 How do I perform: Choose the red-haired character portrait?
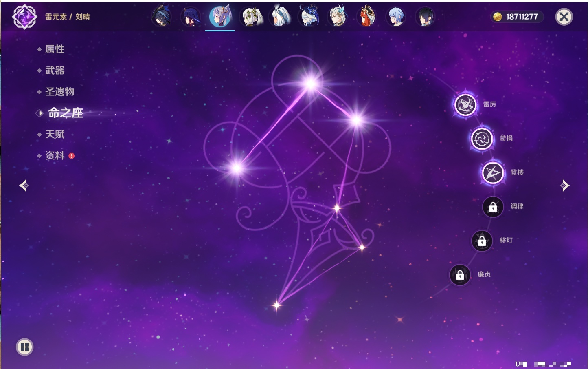point(366,17)
